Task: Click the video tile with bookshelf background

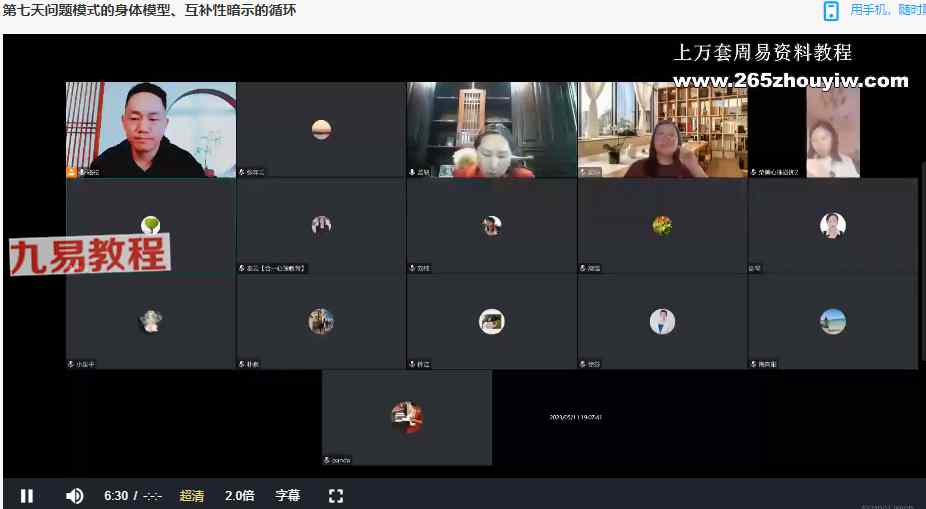Action: (x=662, y=129)
